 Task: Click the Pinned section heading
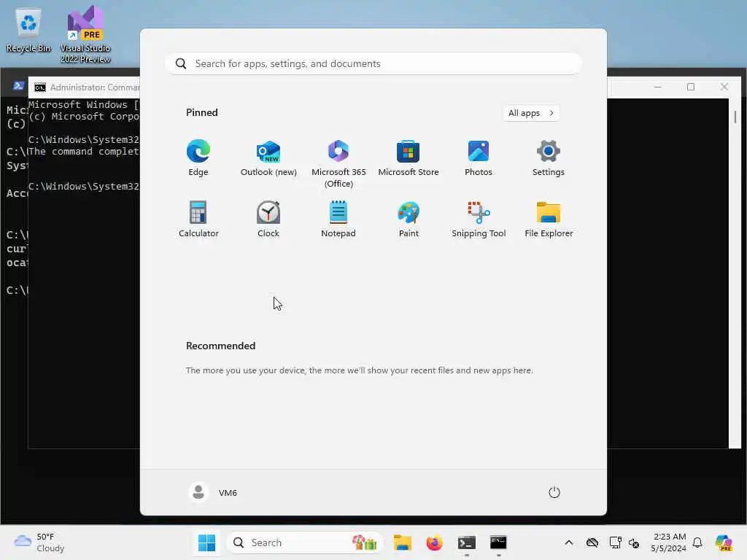(x=201, y=112)
